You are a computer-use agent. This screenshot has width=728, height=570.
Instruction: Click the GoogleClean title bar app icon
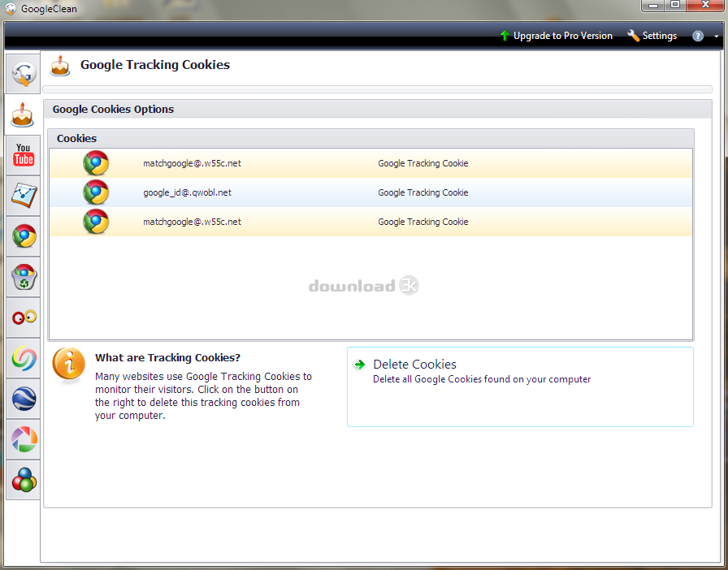tap(11, 8)
